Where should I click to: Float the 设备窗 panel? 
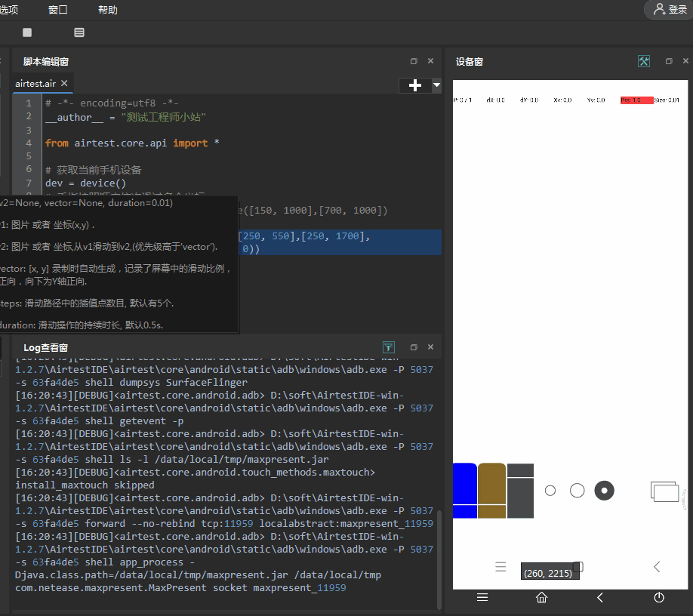669,61
